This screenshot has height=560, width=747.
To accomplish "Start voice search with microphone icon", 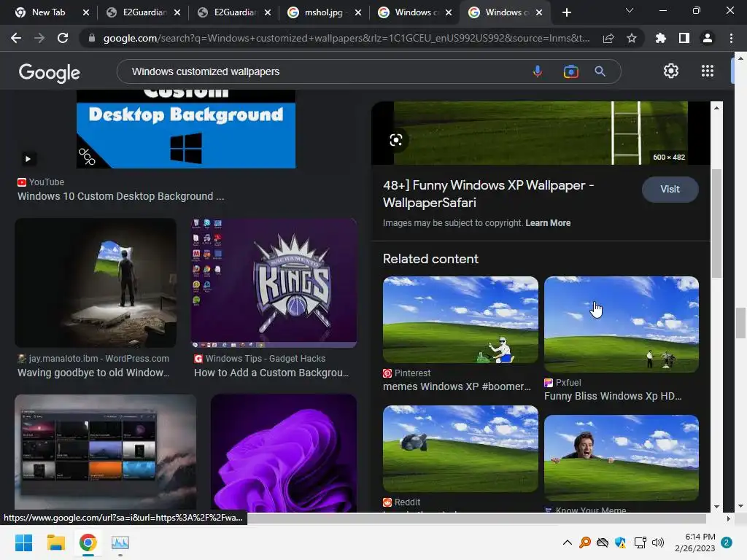I will click(x=538, y=71).
